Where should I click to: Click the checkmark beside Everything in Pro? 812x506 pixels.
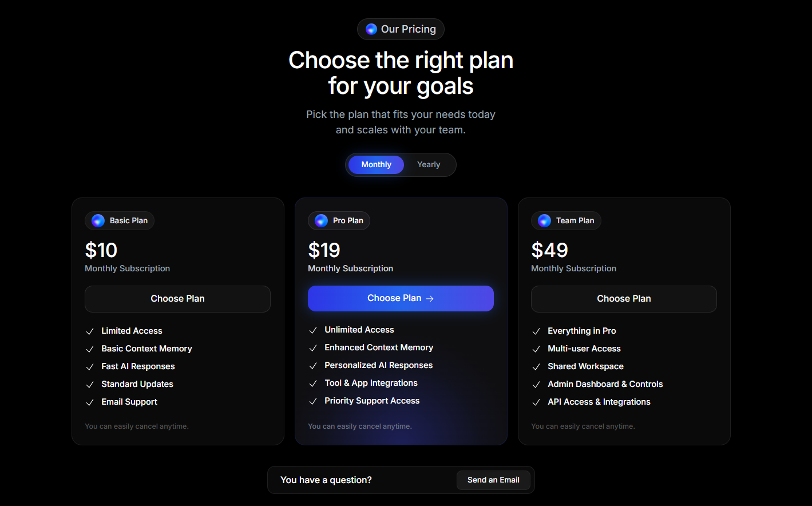[536, 331]
